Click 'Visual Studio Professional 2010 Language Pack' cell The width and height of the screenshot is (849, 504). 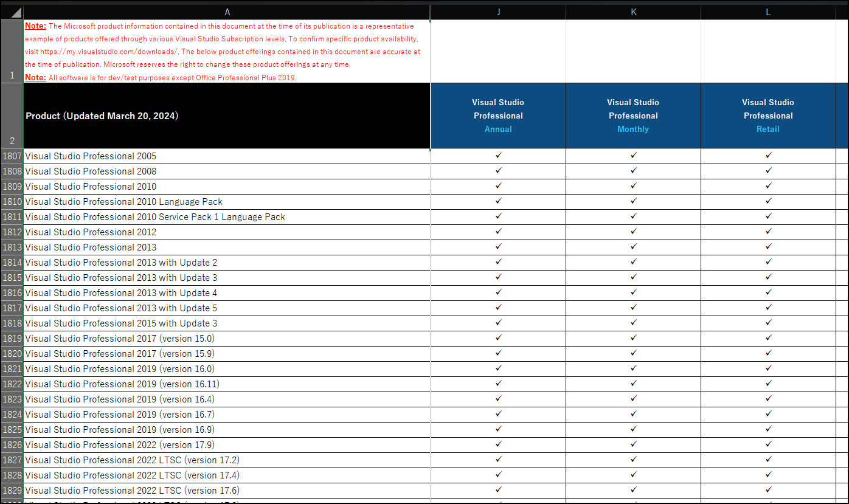[227, 202]
